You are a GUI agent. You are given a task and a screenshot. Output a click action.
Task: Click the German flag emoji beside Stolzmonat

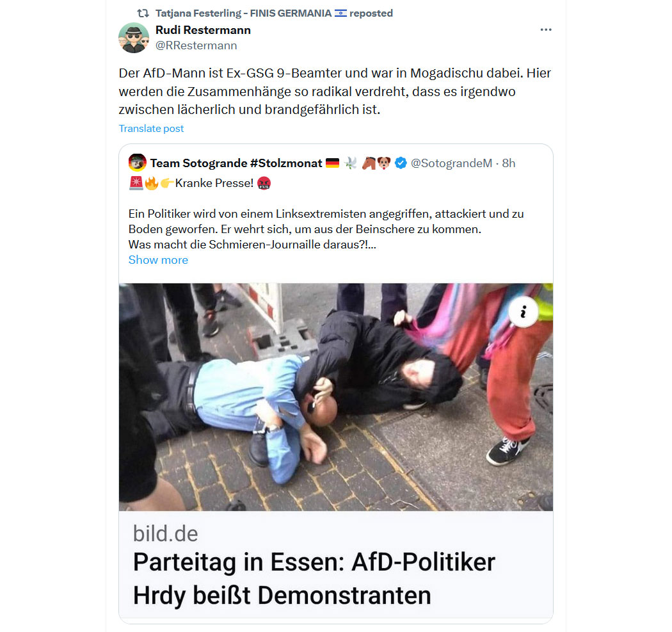tap(332, 163)
